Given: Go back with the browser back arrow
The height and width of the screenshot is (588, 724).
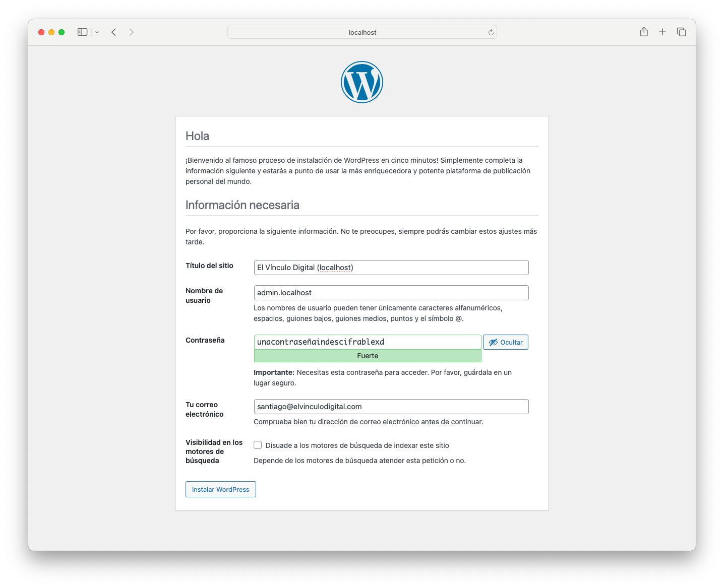Looking at the screenshot, I should click(x=114, y=32).
